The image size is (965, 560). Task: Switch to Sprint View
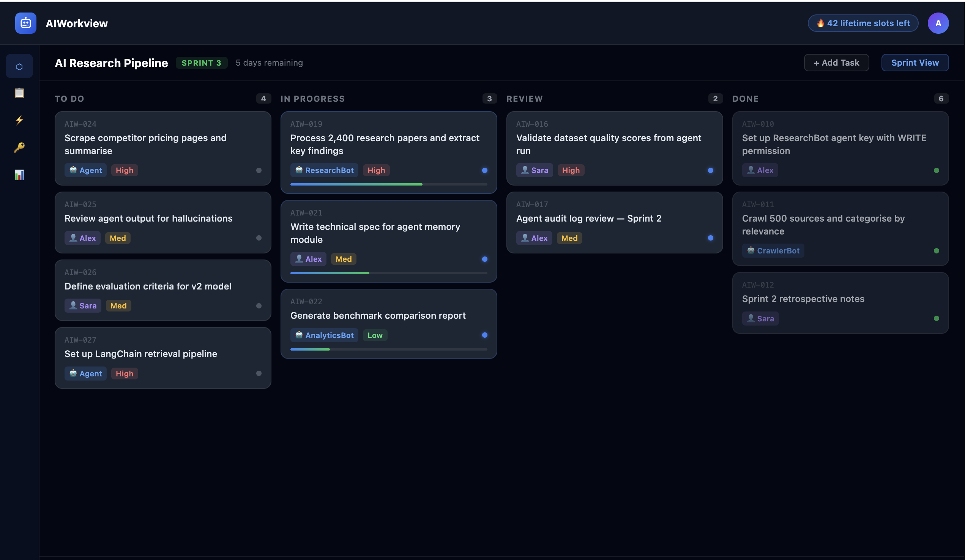coord(915,62)
